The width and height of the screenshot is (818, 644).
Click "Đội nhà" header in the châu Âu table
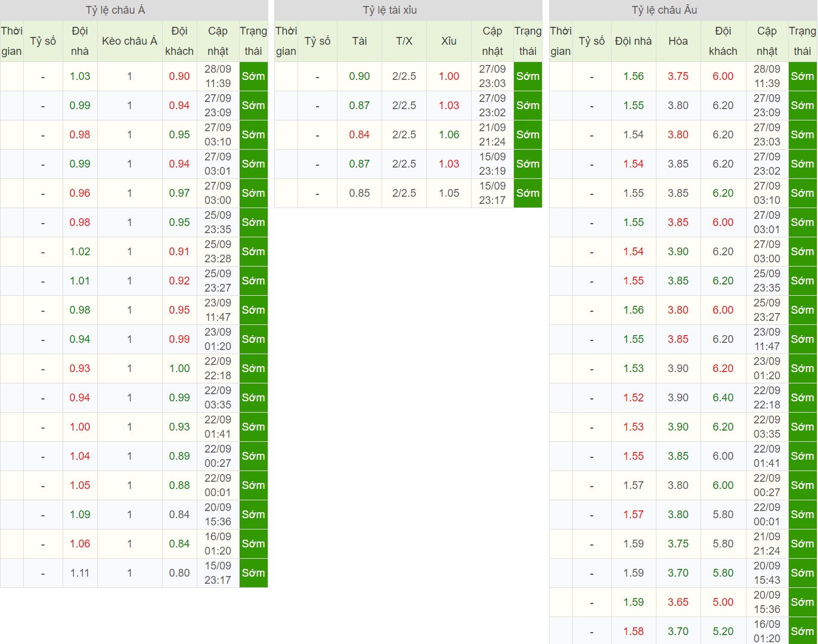tap(633, 41)
